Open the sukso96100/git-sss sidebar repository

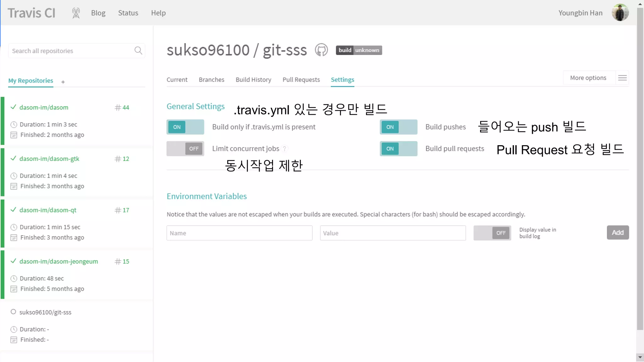pos(45,312)
